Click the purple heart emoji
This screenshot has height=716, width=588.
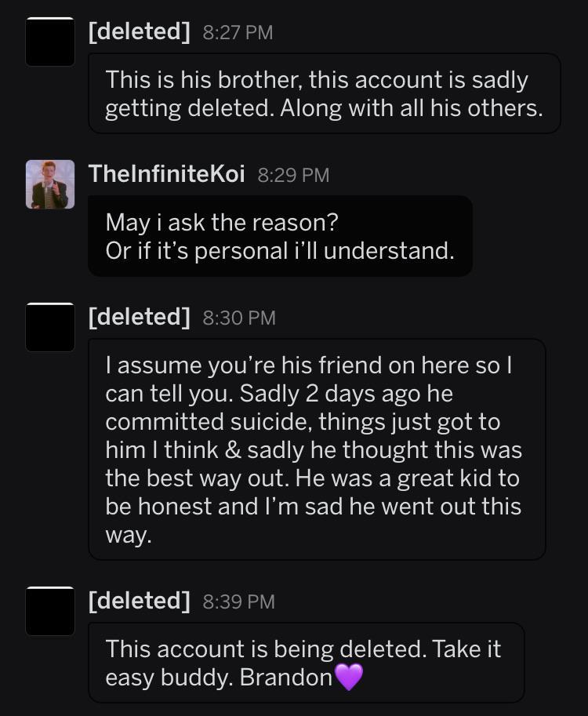click(349, 677)
